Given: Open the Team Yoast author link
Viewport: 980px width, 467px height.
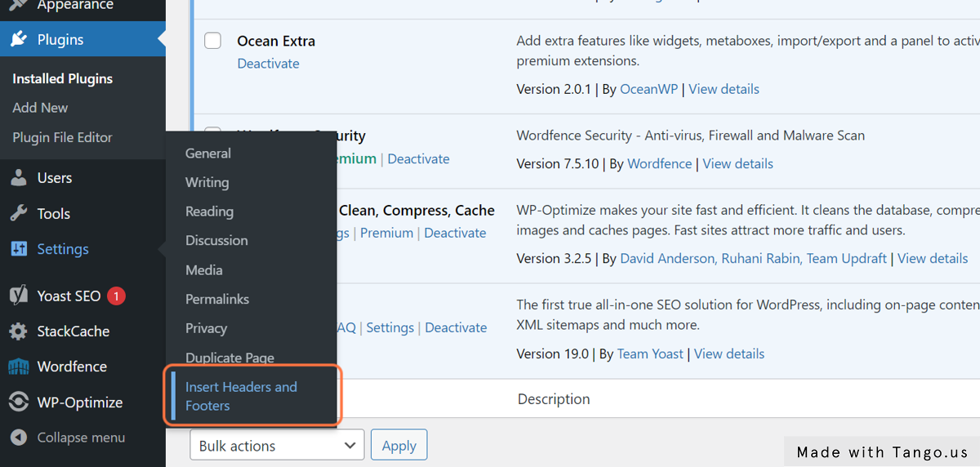Looking at the screenshot, I should 650,354.
